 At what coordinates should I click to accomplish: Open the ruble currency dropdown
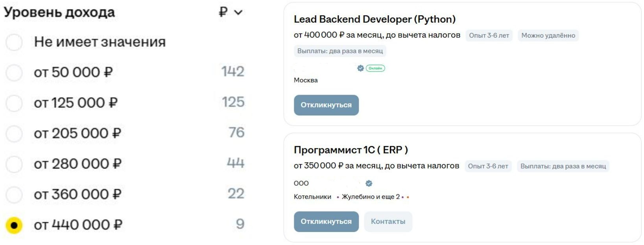point(231,12)
